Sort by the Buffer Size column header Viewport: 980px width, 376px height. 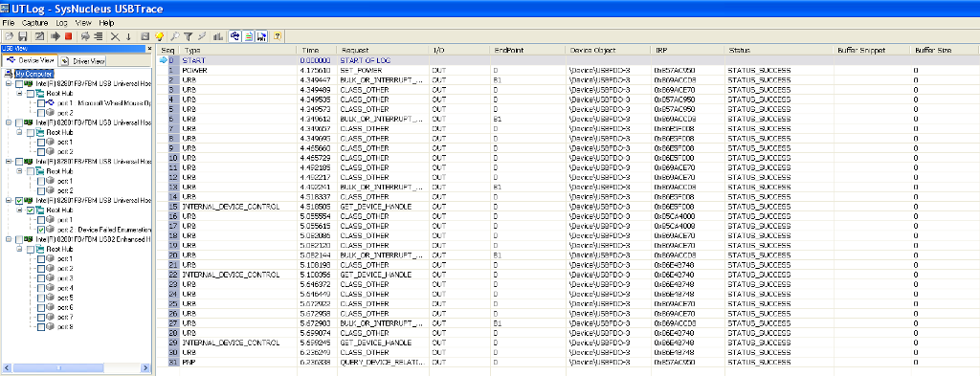click(x=945, y=50)
